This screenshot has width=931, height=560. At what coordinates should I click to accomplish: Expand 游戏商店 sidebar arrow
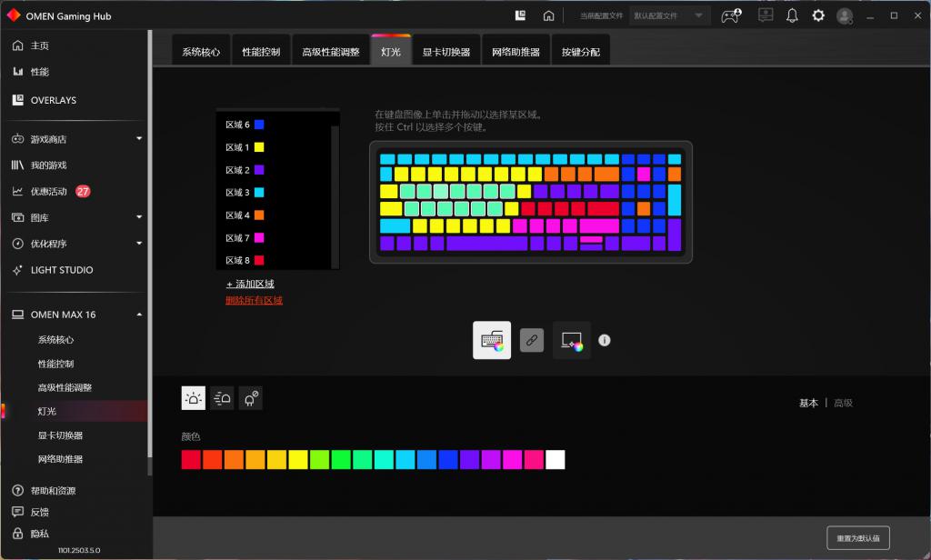[139, 138]
